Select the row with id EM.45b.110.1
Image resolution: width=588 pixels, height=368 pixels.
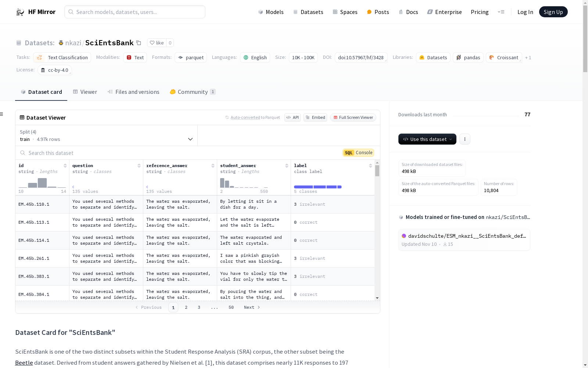(x=195, y=204)
